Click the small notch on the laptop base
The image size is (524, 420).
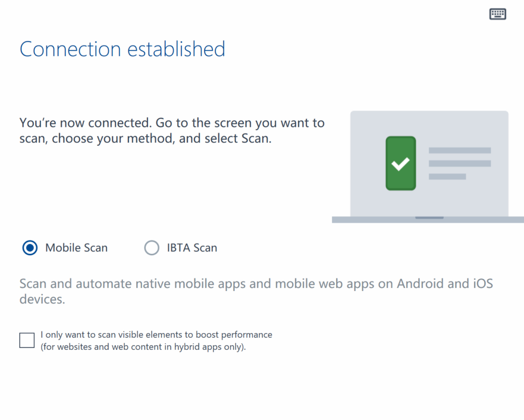[429, 217]
